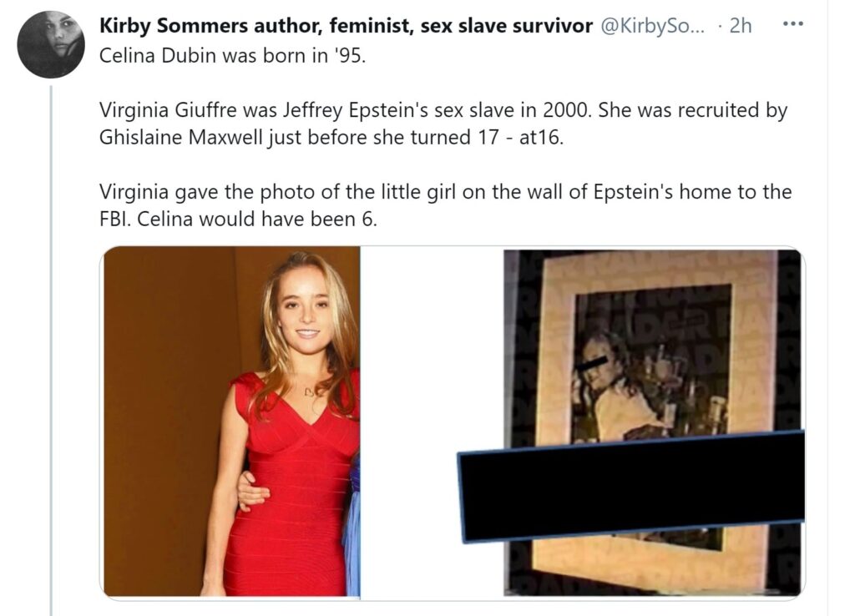855x616 pixels.
Task: Open the three-dot More options menu
Action: 792,25
